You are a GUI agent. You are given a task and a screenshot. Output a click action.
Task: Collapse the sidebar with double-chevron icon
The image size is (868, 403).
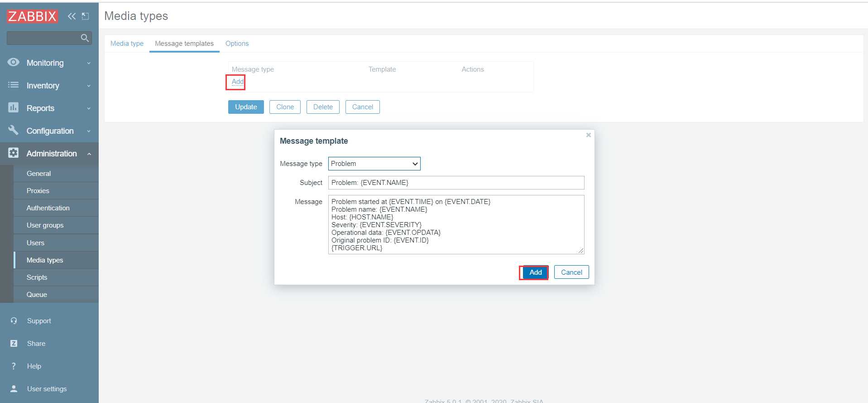72,16
